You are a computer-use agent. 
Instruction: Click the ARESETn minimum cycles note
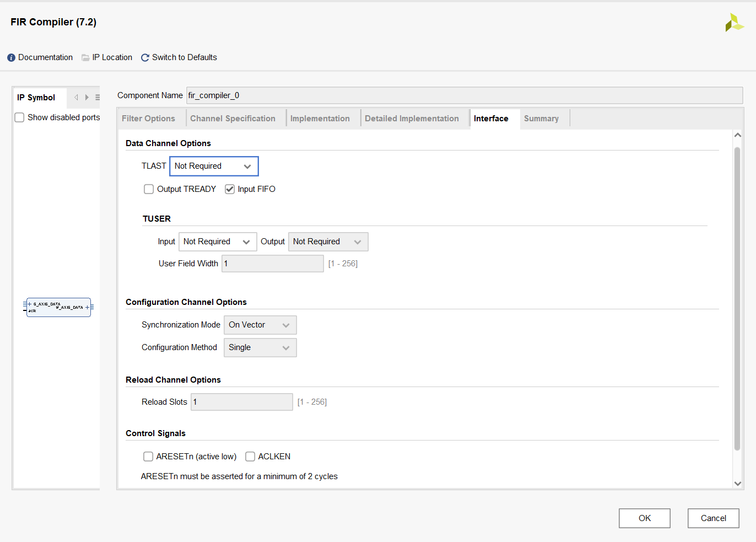coord(239,476)
